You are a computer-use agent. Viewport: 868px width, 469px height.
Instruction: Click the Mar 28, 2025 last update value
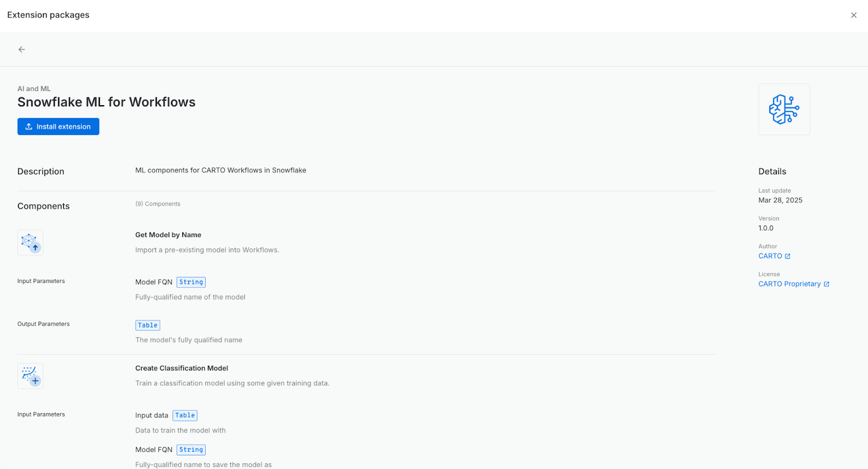point(780,200)
